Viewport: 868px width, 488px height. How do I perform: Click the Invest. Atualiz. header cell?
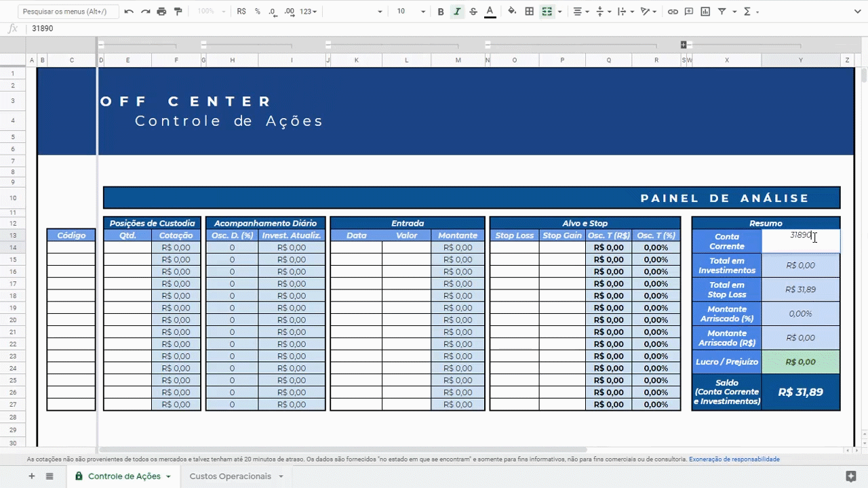coord(292,235)
